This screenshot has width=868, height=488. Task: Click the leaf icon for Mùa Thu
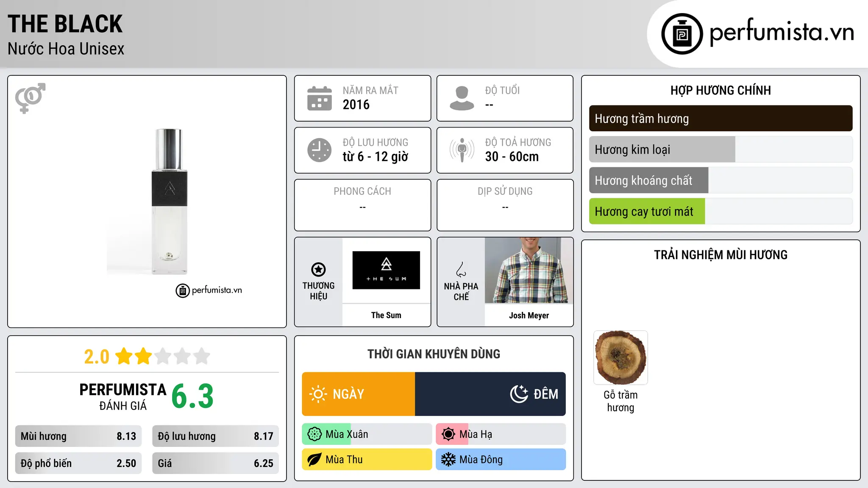tap(314, 460)
